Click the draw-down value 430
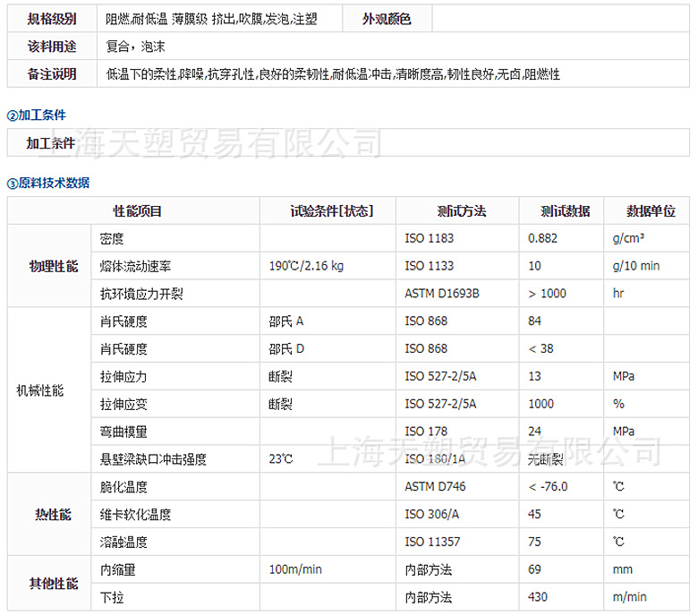Image resolution: width=698 pixels, height=616 pixels. [538, 597]
